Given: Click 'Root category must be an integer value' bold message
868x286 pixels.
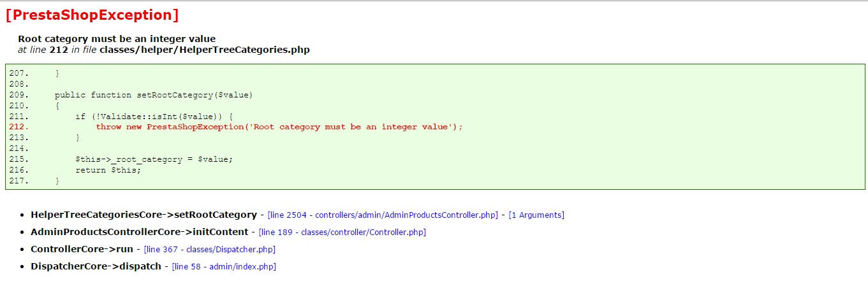Looking at the screenshot, I should (x=117, y=39).
